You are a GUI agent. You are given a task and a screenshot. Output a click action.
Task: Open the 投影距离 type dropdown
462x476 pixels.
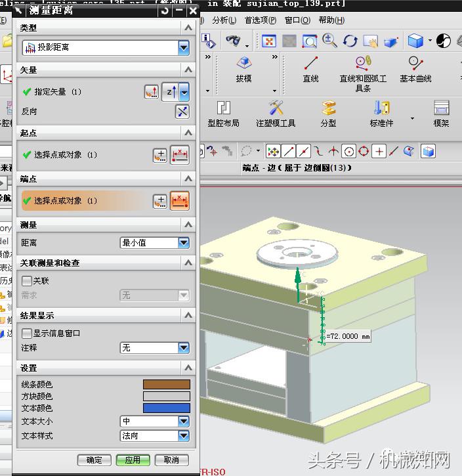[x=183, y=47]
